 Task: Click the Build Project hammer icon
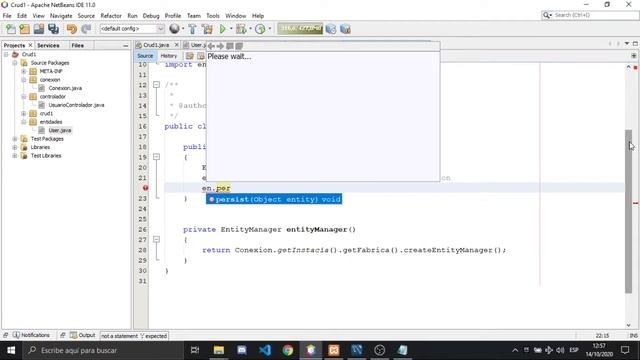point(192,29)
